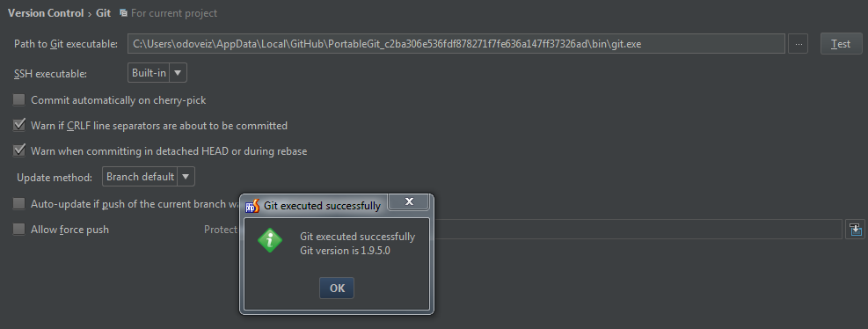868x329 pixels.
Task: Disable Warn when committing in detached HEAD
Action: pos(18,151)
